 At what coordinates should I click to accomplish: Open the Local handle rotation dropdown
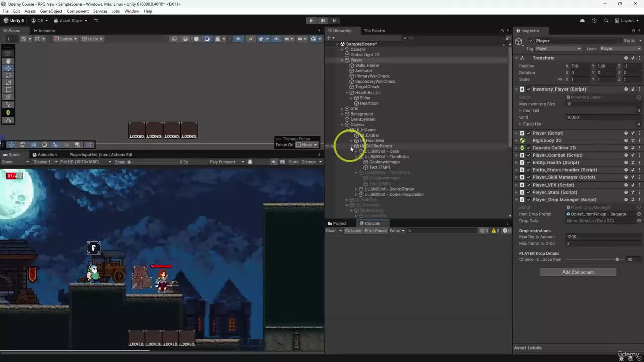pos(92,39)
